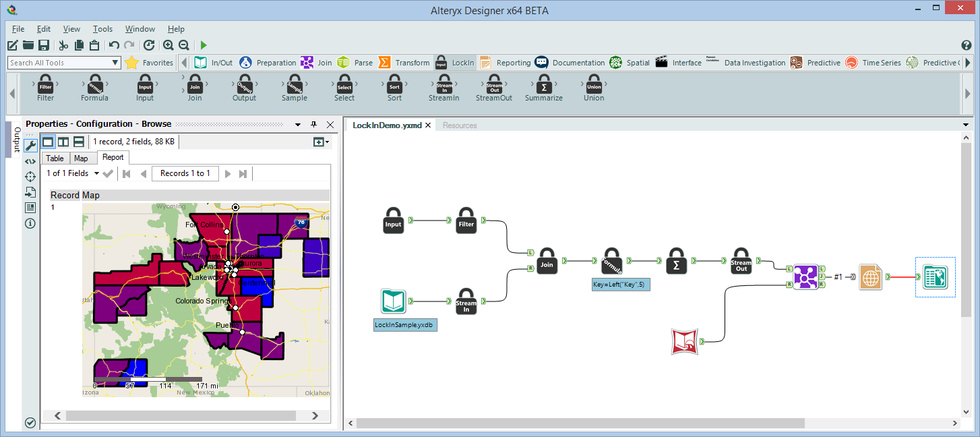The image size is (980, 437).
Task: Click the Navigation target icon in the Properties sidebar
Action: (30, 177)
